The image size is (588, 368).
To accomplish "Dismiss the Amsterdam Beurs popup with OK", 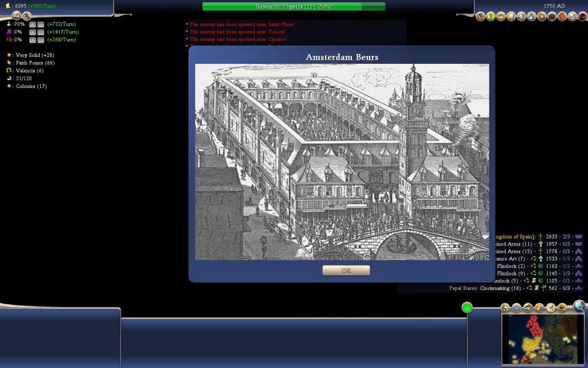I will pyautogui.click(x=346, y=270).
